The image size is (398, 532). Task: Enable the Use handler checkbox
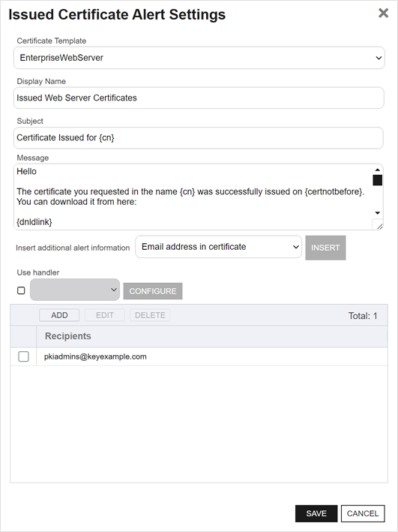pyautogui.click(x=21, y=290)
